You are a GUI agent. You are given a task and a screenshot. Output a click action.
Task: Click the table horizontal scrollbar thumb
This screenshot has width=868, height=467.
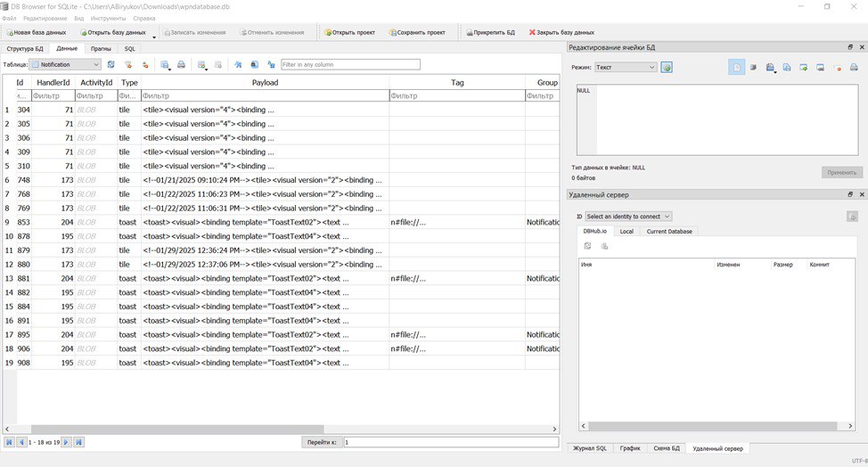(177, 430)
